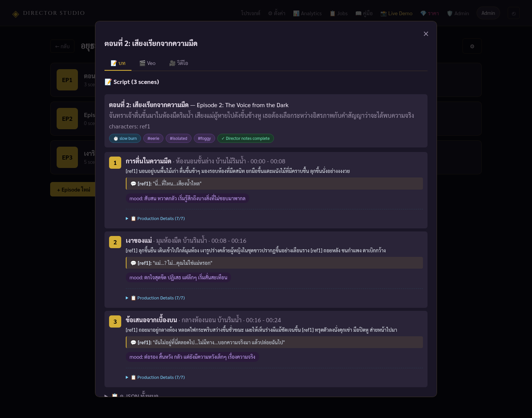Screen dimensions: 532x418
Task: Click the #foggy tag
Action: [204, 138]
